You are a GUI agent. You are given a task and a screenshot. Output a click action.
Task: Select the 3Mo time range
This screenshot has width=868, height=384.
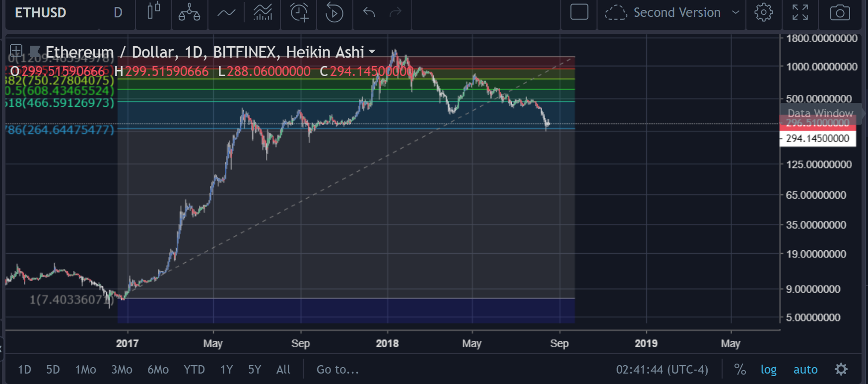coord(122,370)
